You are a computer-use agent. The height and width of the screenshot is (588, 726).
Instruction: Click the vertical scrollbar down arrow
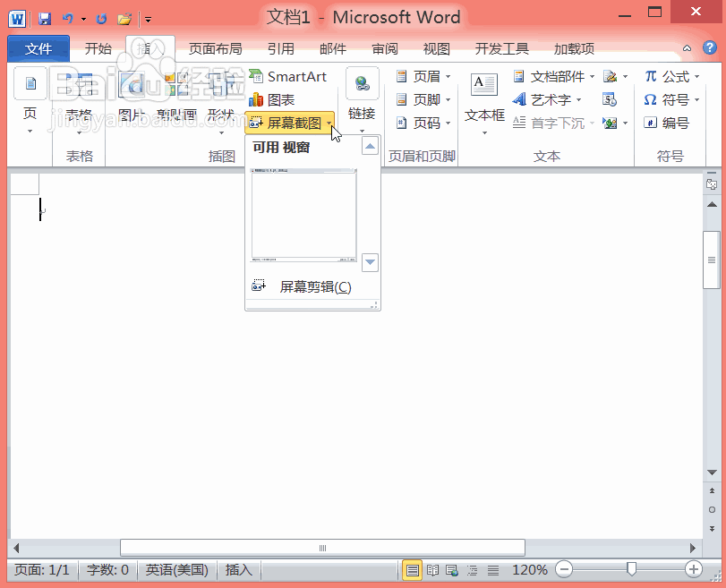(712, 473)
